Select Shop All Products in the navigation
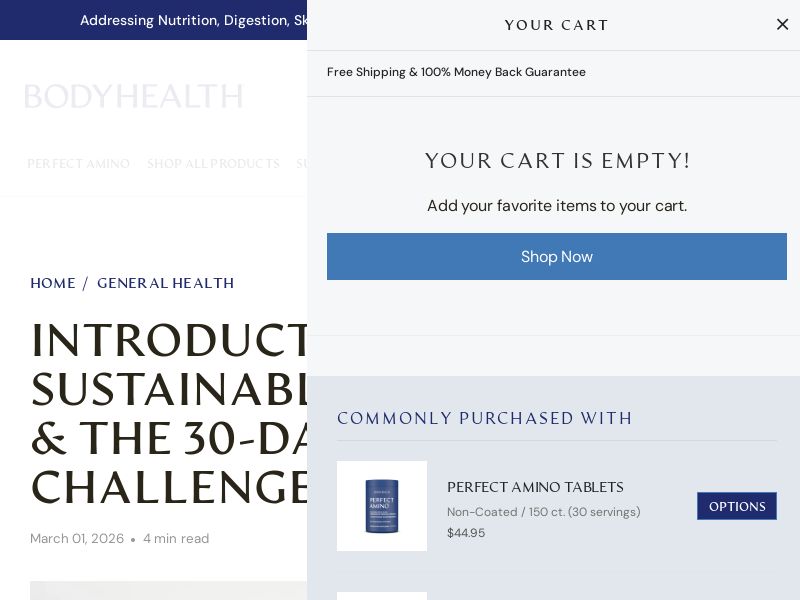The width and height of the screenshot is (800, 600). pyautogui.click(x=213, y=164)
